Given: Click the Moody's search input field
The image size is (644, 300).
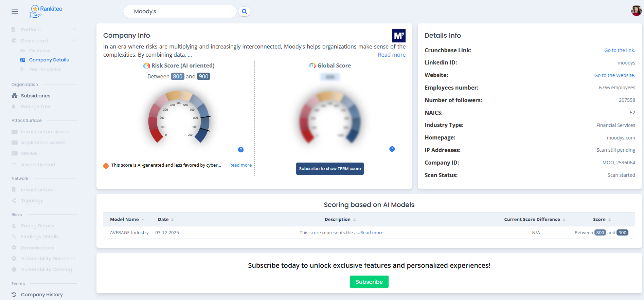Looking at the screenshot, I should click(x=180, y=12).
